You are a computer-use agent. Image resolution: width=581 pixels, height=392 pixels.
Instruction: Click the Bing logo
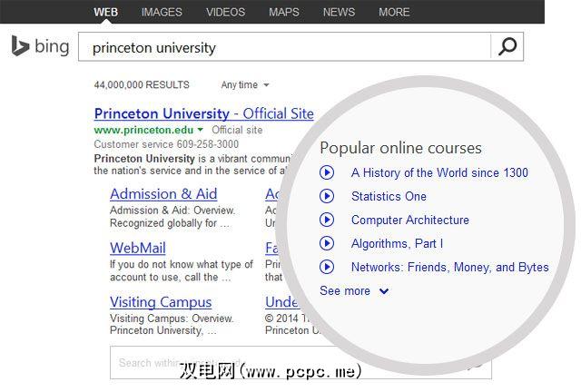pyautogui.click(x=40, y=46)
